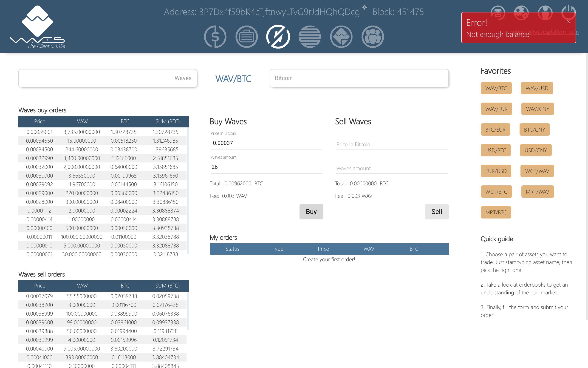
Task: Focus the Bitcoin asset input field
Action: click(359, 78)
